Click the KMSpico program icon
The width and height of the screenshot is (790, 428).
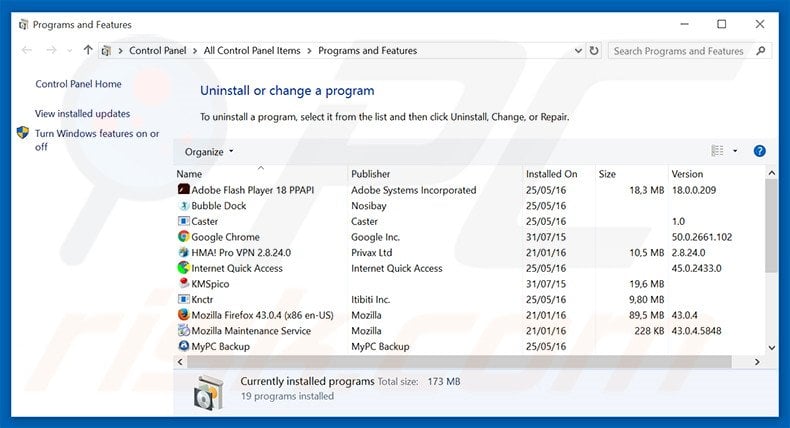pos(183,283)
